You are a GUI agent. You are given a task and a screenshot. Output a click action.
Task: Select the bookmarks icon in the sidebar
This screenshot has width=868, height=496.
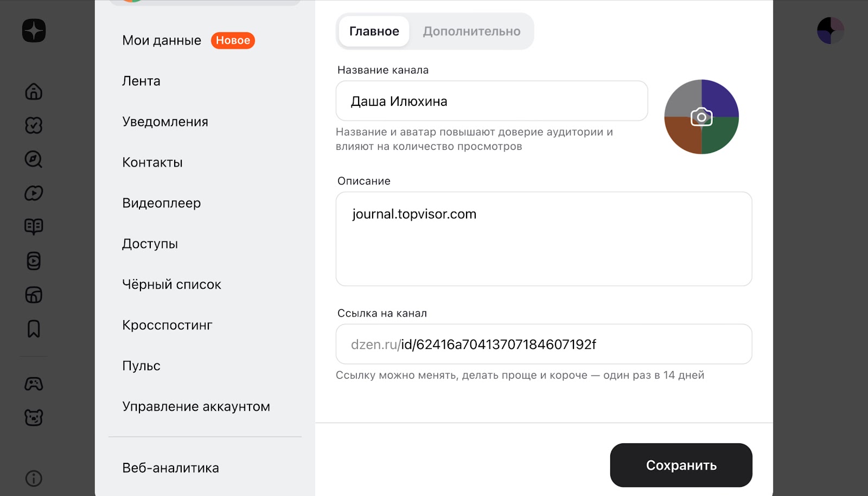point(33,329)
